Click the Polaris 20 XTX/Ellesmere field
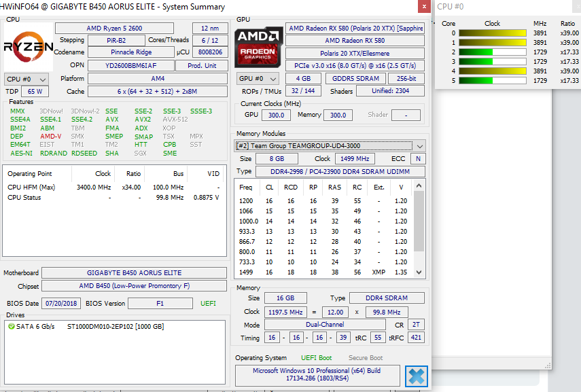Screen dimensions: 581x392 point(355,54)
